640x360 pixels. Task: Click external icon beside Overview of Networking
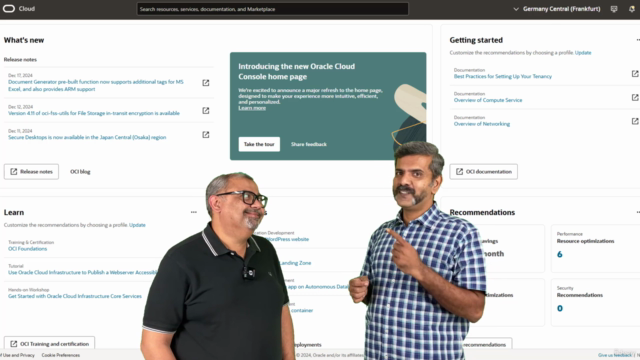point(635,121)
